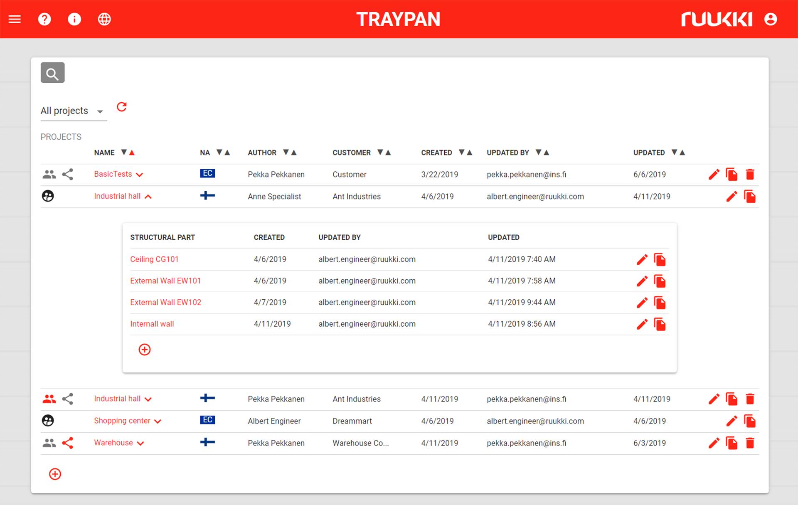798x532 pixels.
Task: Copy the External Wall EW101 part
Action: point(660,281)
